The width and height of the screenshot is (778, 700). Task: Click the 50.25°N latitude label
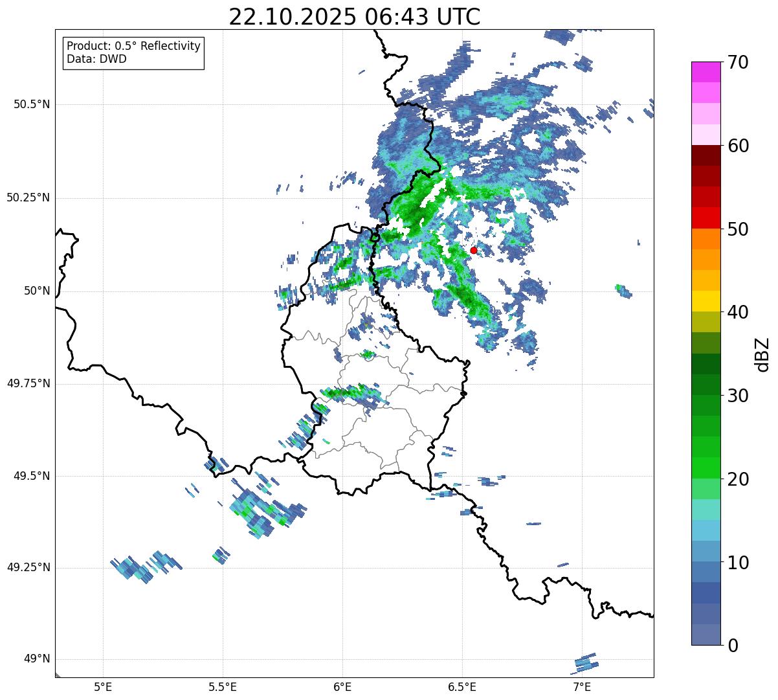pos(28,198)
